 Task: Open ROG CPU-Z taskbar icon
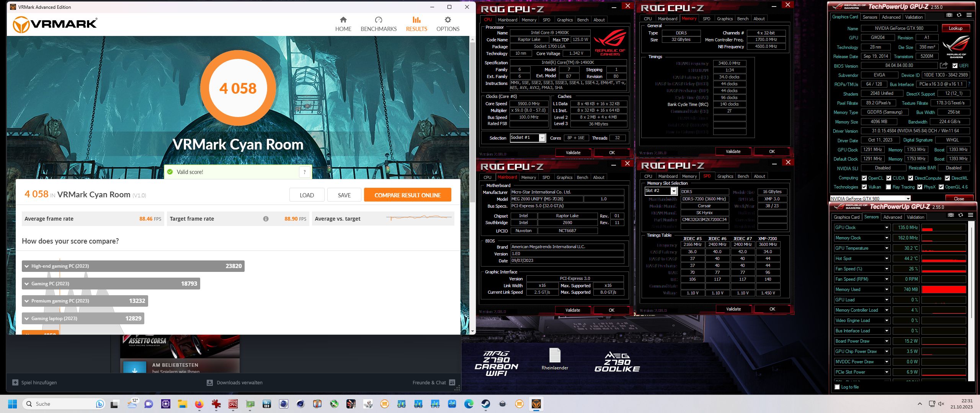click(x=233, y=404)
